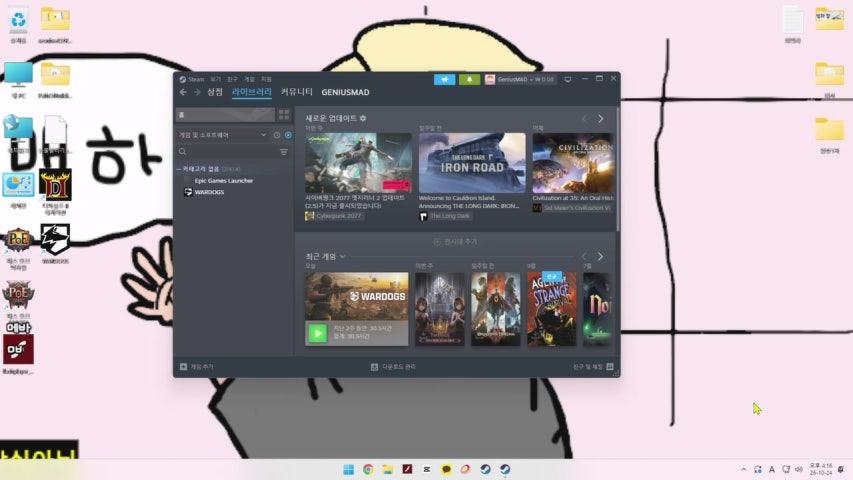This screenshot has width=853, height=480.
Task: Open the games and software filter dropdown
Action: coord(222,135)
